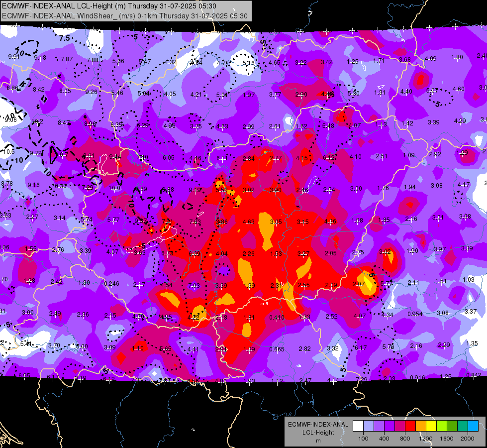
Task: Click the yellow legend color swatch
Action: click(431, 426)
